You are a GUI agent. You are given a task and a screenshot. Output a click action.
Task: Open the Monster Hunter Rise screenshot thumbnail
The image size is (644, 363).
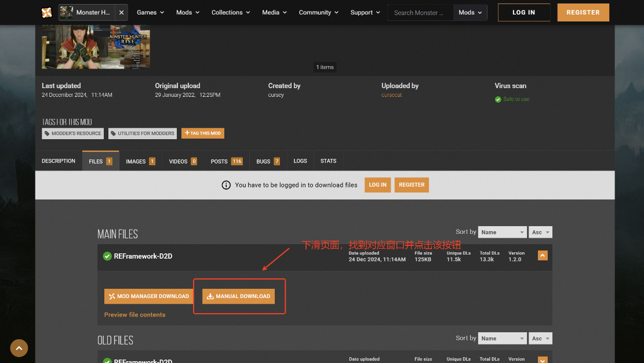coord(96,46)
